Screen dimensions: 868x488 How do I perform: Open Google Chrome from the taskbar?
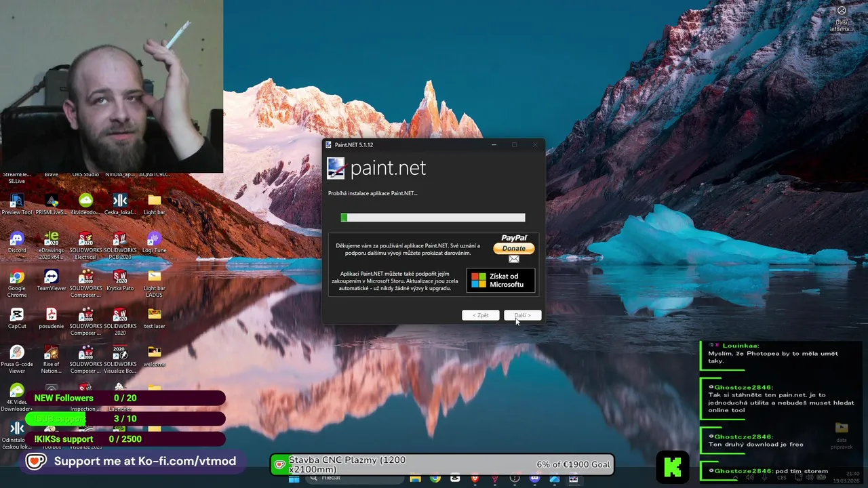(x=435, y=479)
